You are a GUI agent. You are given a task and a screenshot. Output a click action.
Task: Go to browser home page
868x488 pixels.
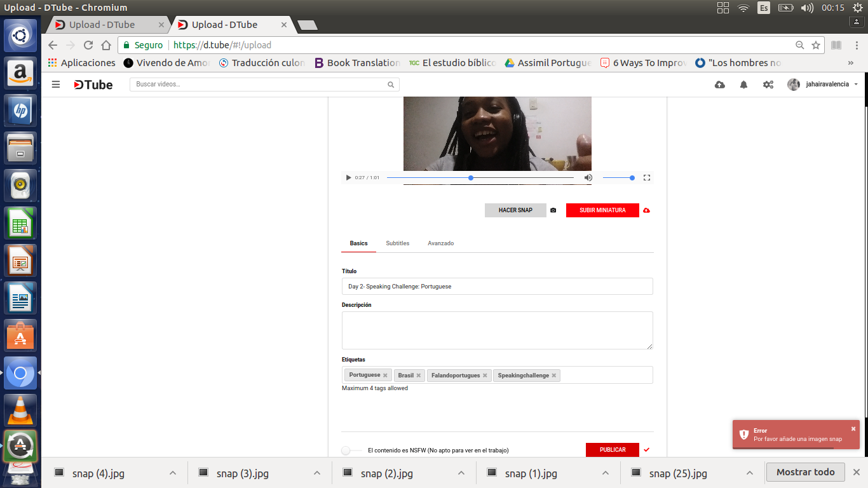(106, 45)
